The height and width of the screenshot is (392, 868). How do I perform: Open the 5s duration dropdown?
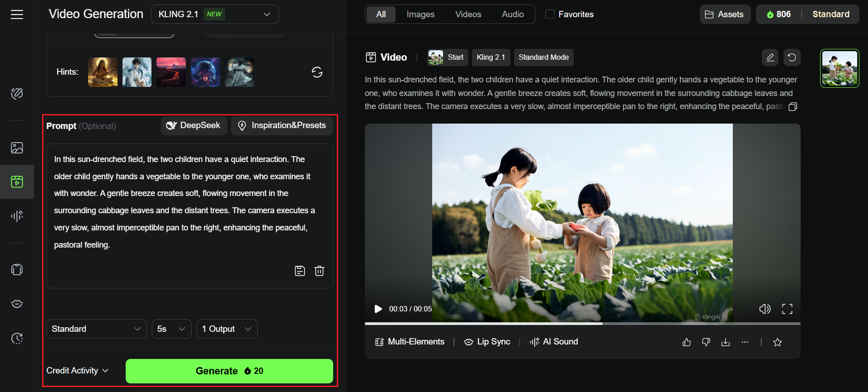(171, 329)
